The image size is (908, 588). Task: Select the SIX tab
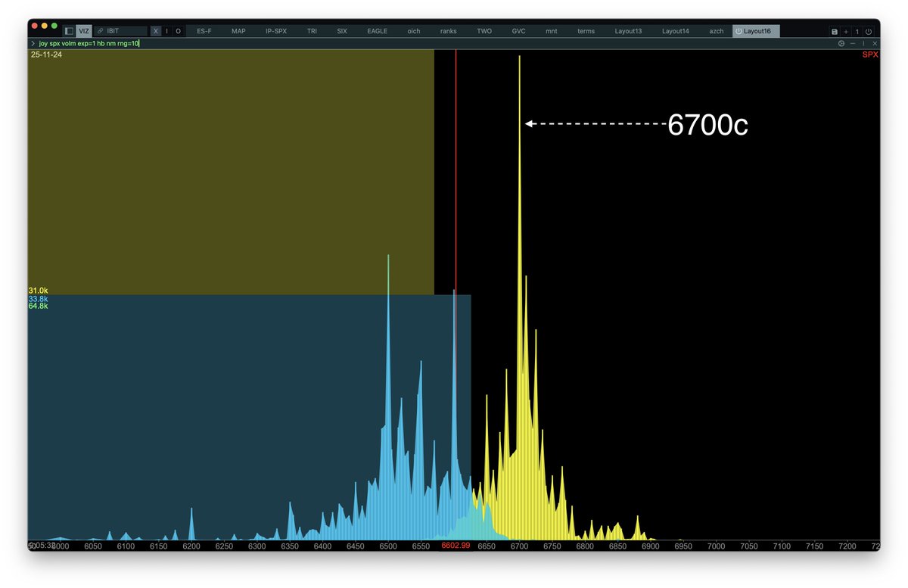(x=342, y=31)
